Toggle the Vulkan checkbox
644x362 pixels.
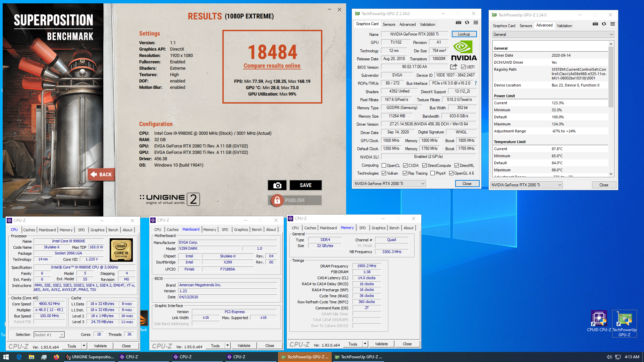click(384, 173)
